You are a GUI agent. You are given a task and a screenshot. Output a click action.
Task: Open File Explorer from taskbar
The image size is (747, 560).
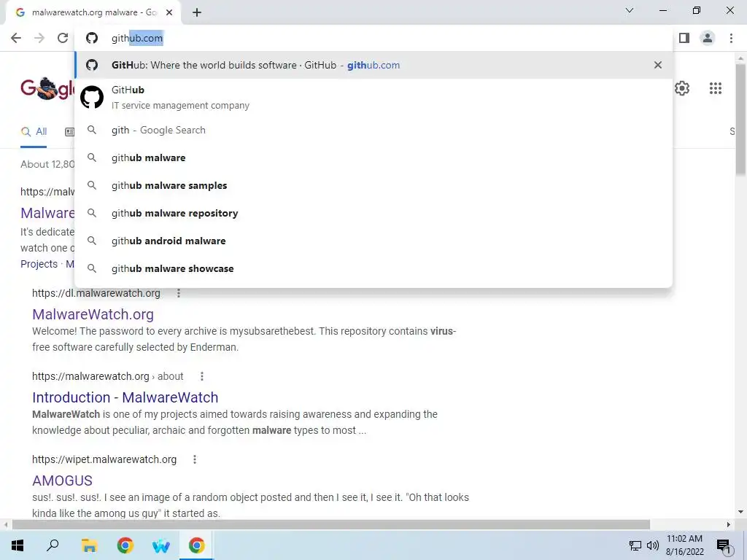coord(89,545)
